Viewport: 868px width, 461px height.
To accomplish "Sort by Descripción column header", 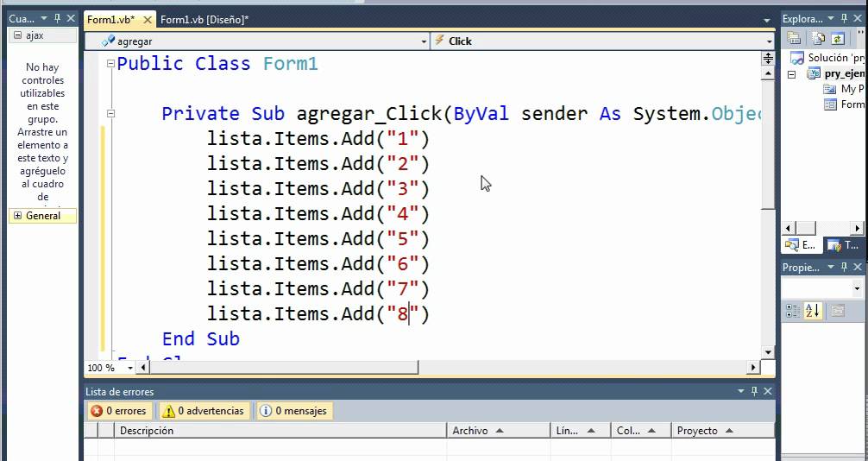I will point(280,431).
